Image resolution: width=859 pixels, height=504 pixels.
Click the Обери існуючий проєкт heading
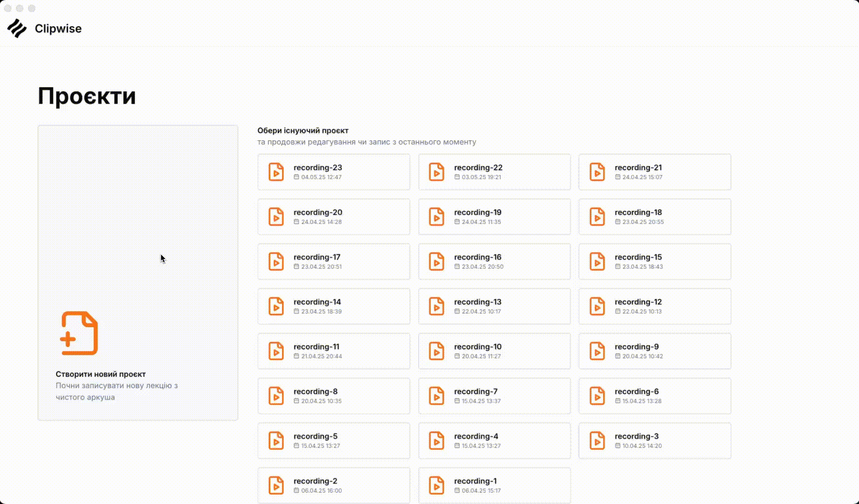pyautogui.click(x=303, y=131)
